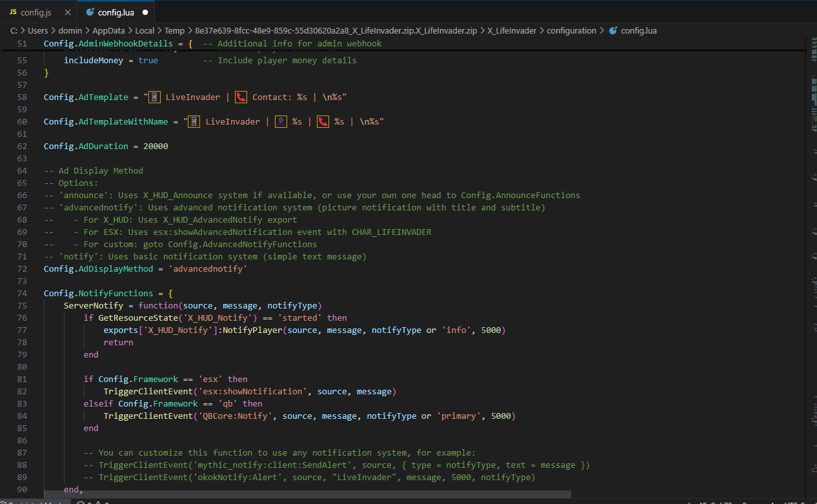
Task: Click the Lua icon on config.lua tab
Action: [x=89, y=12]
